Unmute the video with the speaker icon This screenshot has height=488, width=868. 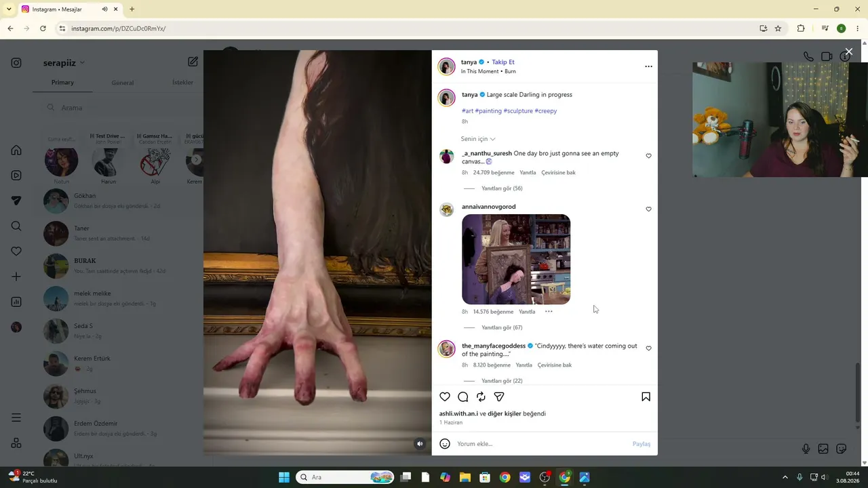420,444
